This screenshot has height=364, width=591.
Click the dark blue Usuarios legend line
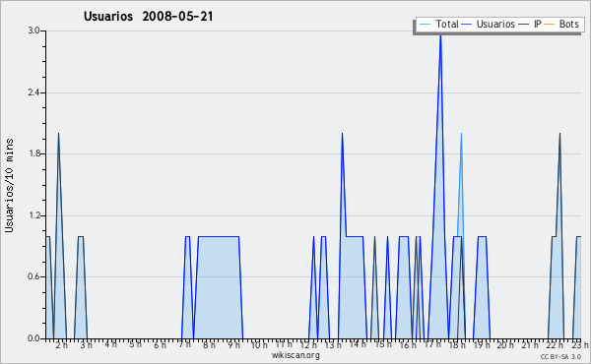(467, 25)
